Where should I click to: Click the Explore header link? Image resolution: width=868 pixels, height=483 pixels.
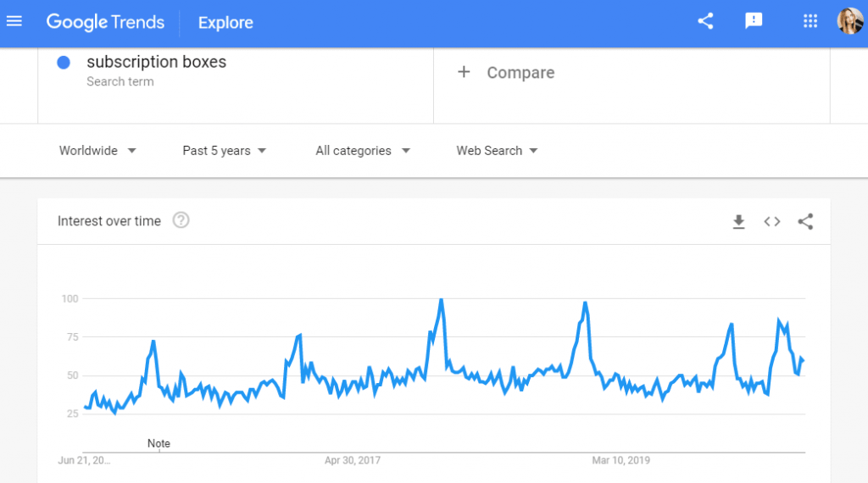tap(225, 23)
